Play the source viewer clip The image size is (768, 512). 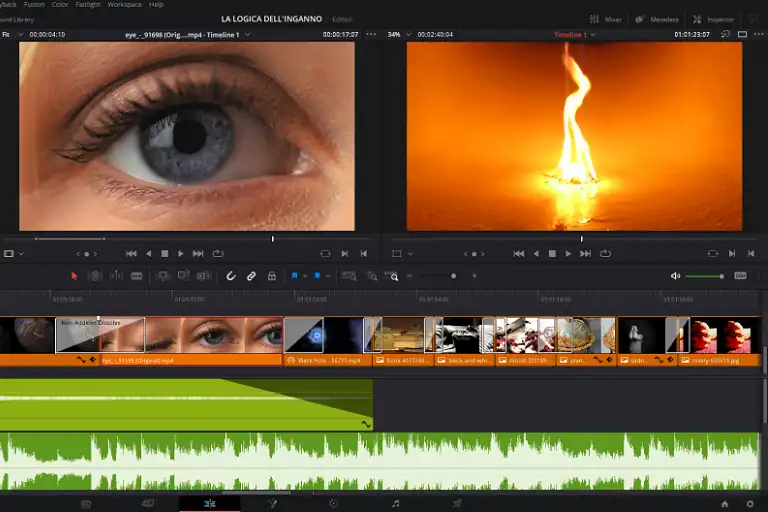(x=181, y=254)
